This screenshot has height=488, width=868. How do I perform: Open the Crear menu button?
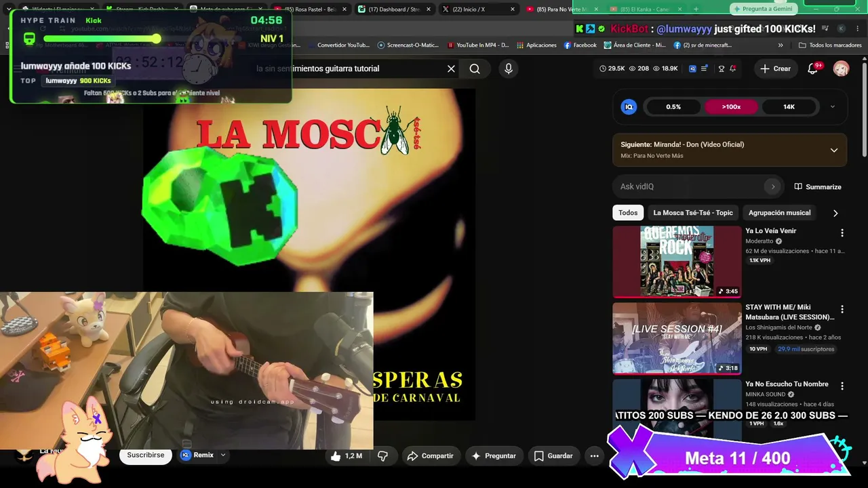click(x=775, y=68)
